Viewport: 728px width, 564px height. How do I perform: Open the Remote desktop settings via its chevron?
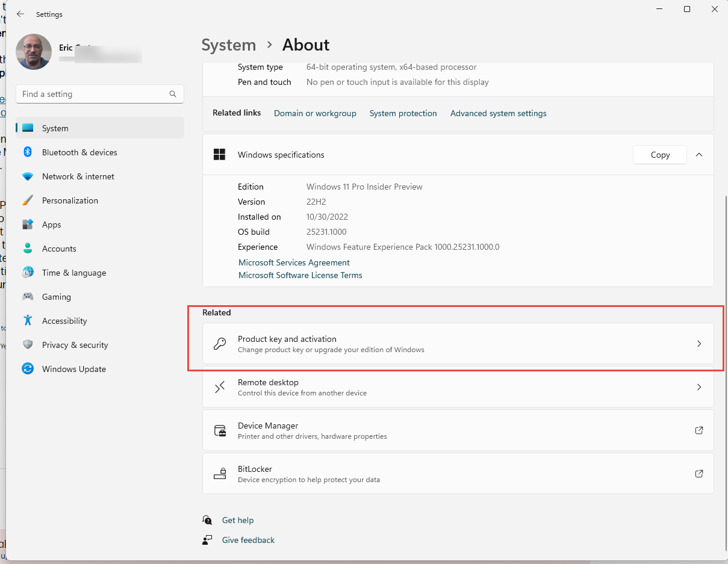tap(698, 387)
